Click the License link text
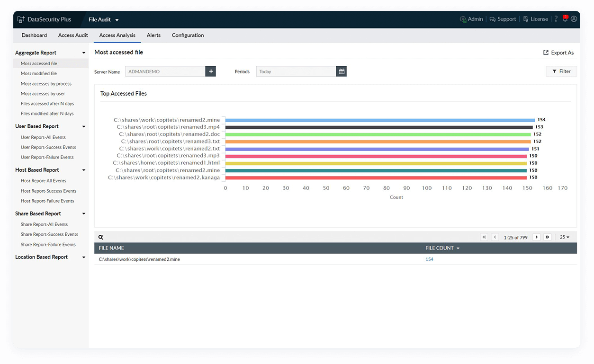This screenshot has width=594, height=364. click(539, 19)
